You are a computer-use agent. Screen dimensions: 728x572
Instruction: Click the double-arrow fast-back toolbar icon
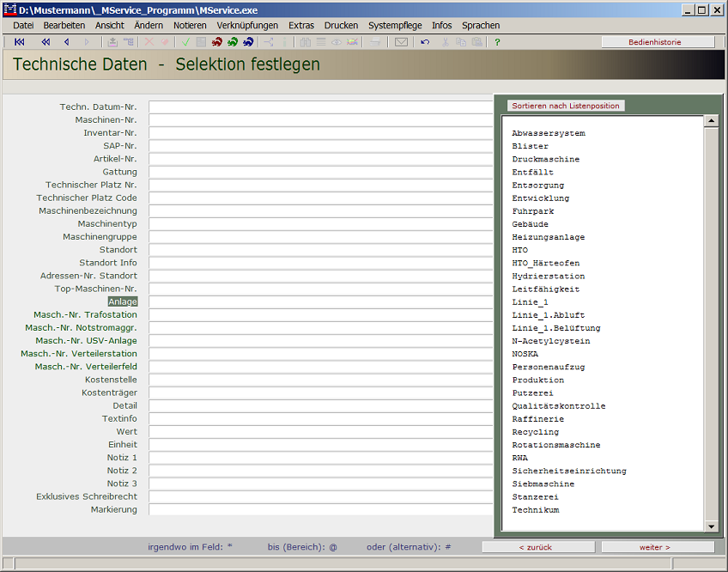[x=45, y=42]
